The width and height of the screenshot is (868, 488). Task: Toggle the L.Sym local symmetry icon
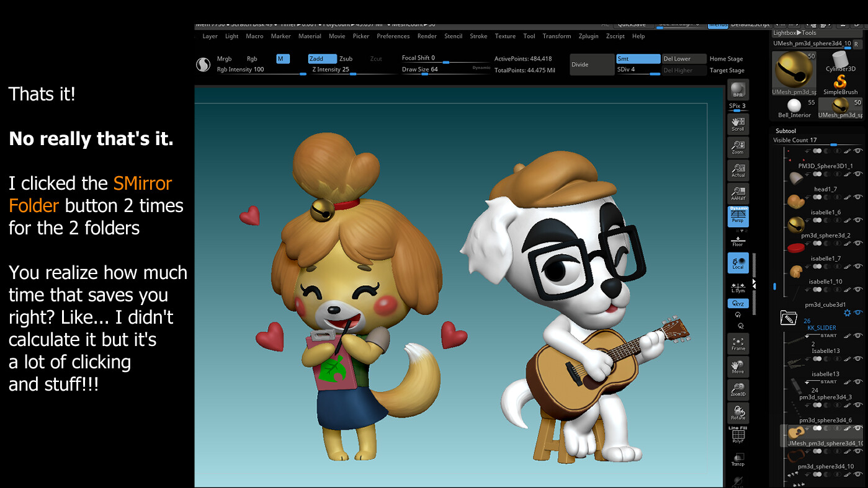click(x=738, y=288)
